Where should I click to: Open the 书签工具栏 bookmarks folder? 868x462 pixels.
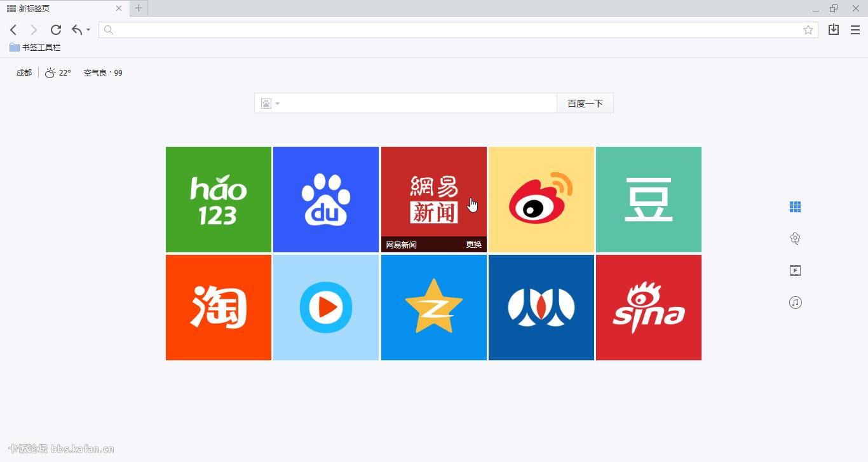(35, 48)
